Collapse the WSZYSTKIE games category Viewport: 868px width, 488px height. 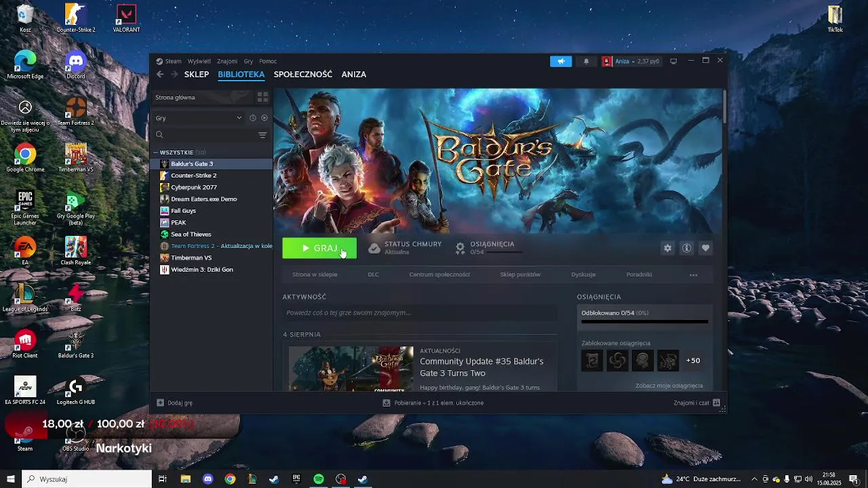155,152
